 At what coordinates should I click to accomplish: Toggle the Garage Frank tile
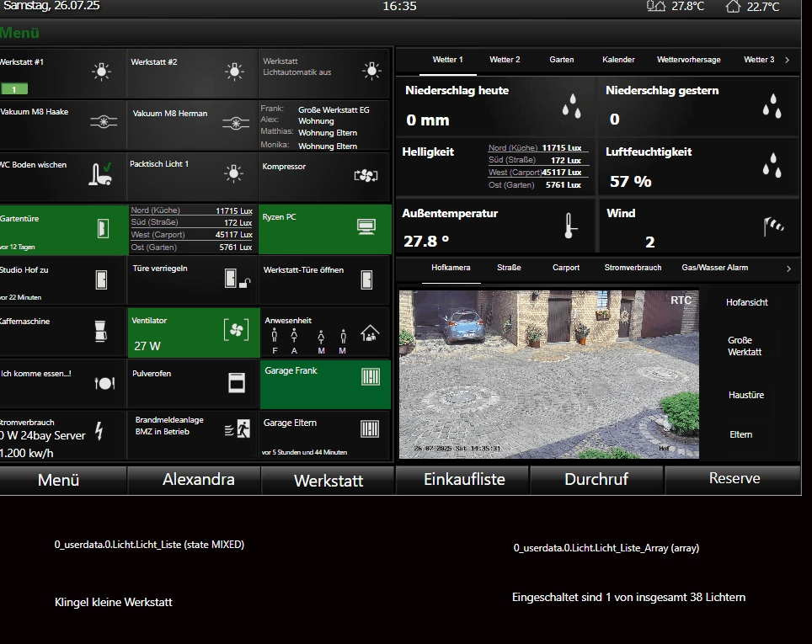(x=325, y=385)
